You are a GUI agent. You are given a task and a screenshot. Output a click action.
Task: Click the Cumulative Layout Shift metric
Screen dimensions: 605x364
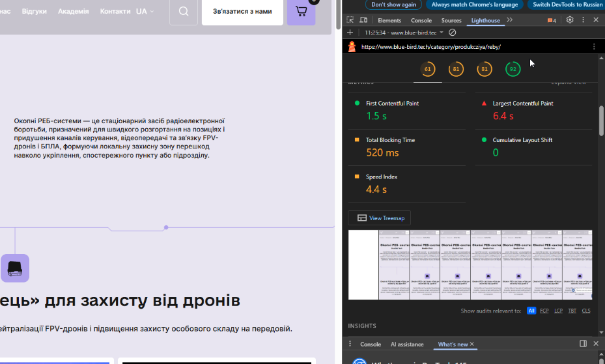(x=533, y=147)
